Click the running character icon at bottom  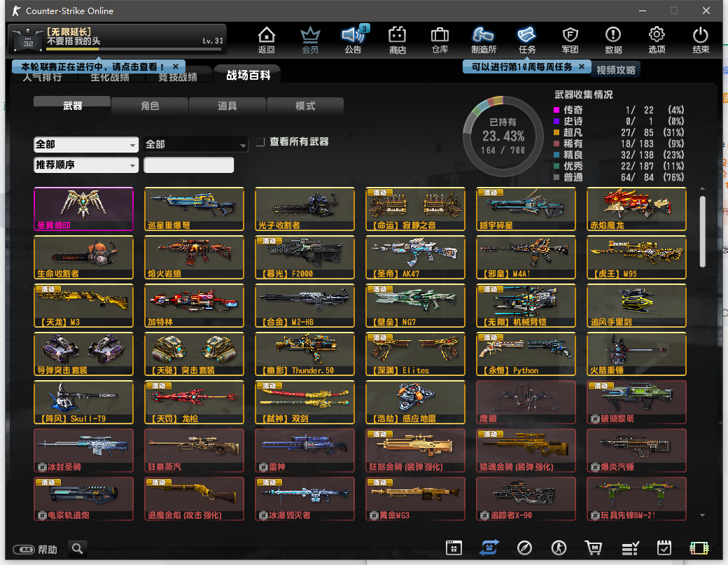(x=559, y=547)
